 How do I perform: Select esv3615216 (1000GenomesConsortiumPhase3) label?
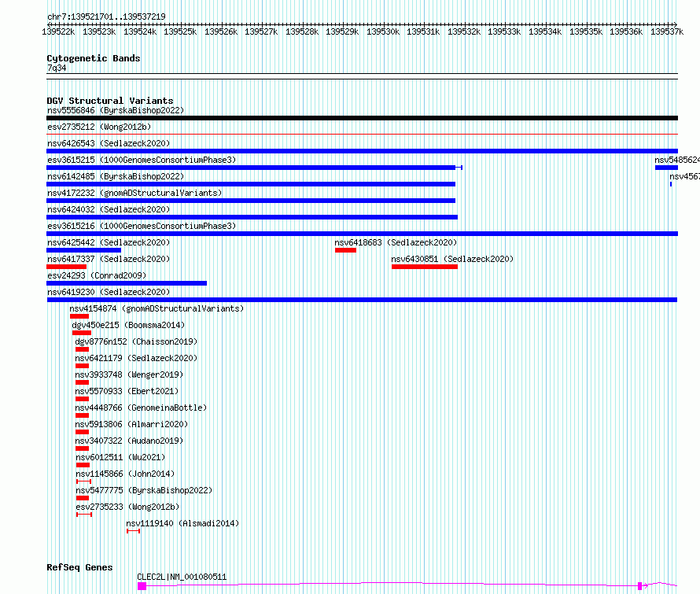click(x=142, y=226)
